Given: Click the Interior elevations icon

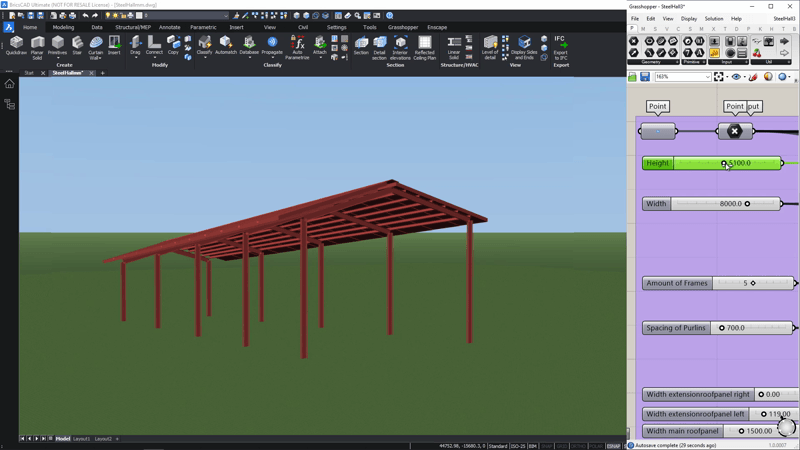Looking at the screenshot, I should (400, 48).
